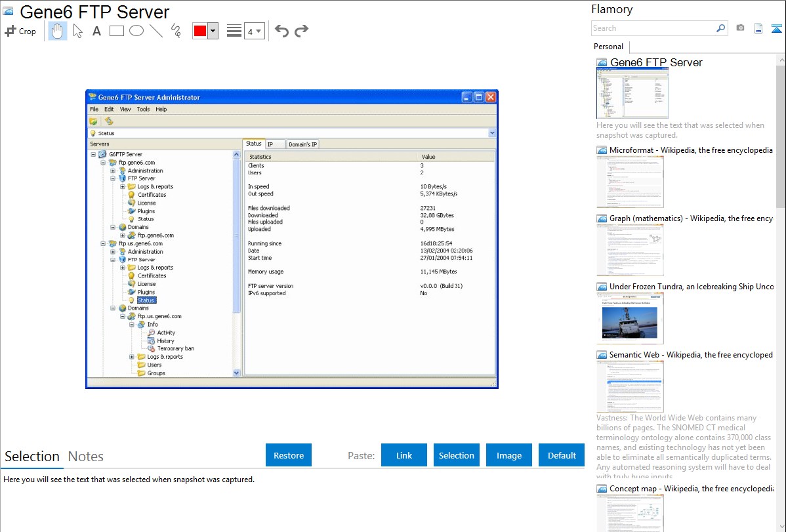Pick the rectangle shape tool
Viewport: 786px width, 532px height.
pos(116,31)
